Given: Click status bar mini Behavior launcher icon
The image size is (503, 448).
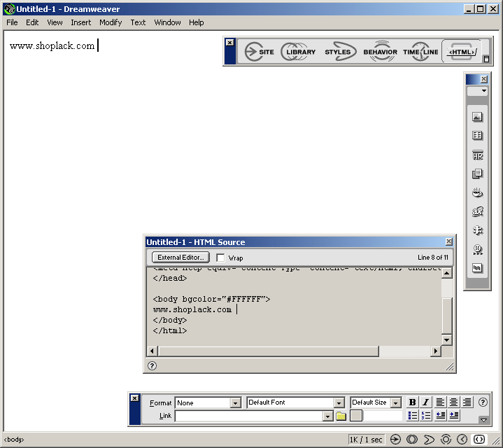Looking at the screenshot, I should click(x=446, y=439).
